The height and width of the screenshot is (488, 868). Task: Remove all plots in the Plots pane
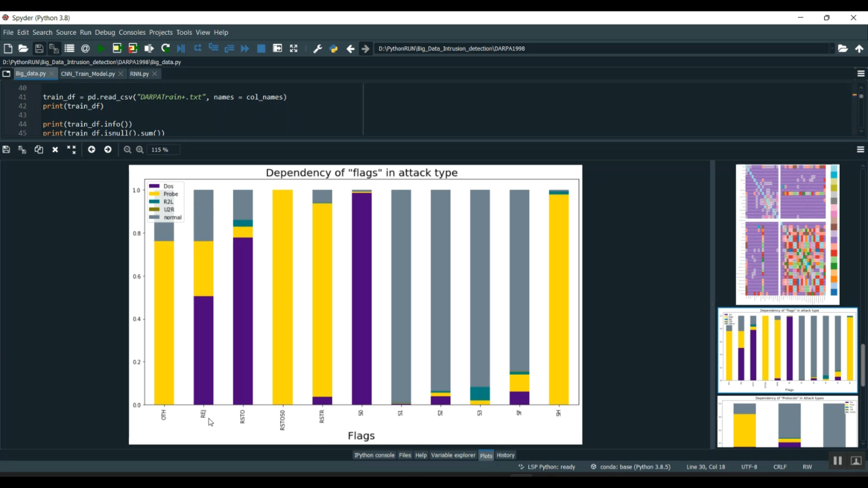pos(71,150)
